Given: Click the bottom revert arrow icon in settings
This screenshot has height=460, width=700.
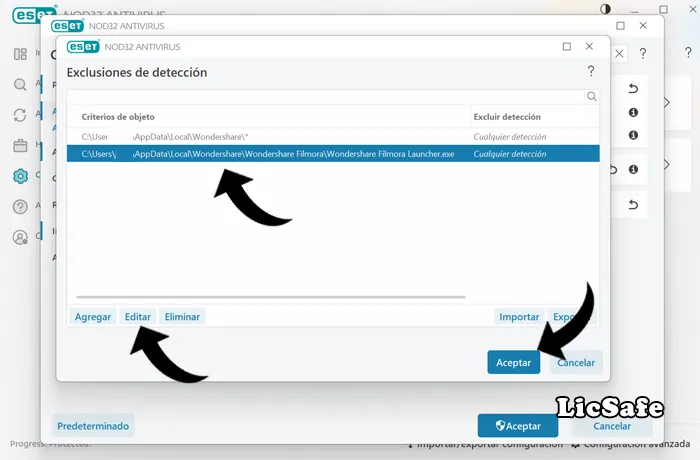Looking at the screenshot, I should 633,205.
